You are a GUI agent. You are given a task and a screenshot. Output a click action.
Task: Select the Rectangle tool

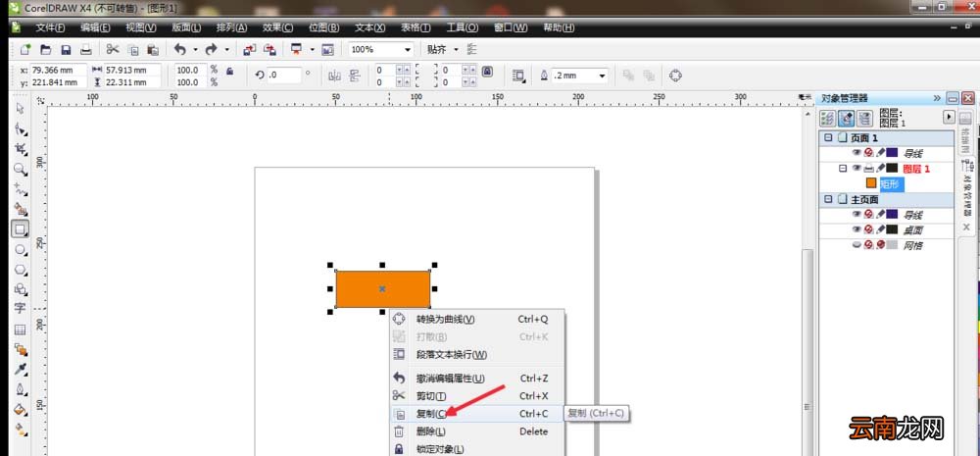(x=20, y=228)
